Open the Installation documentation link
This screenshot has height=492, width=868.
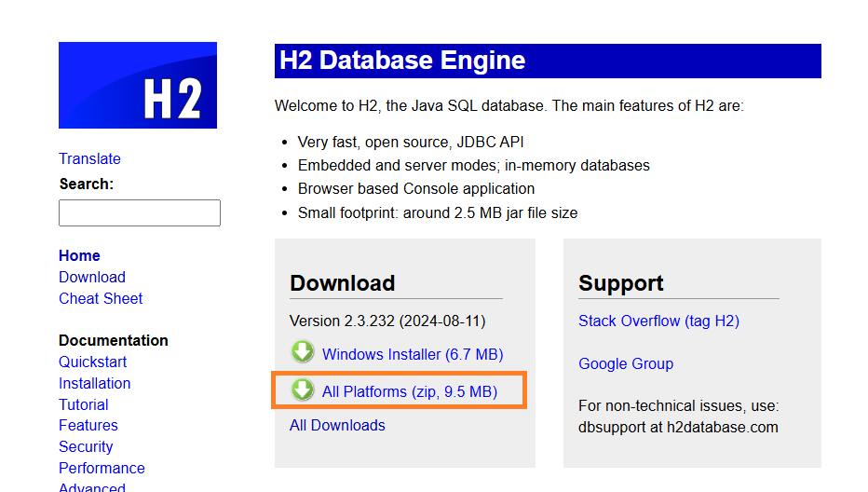[95, 383]
